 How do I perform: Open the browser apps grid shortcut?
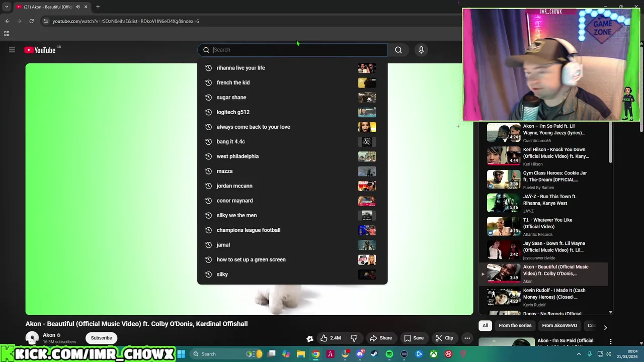pyautogui.click(x=7, y=34)
